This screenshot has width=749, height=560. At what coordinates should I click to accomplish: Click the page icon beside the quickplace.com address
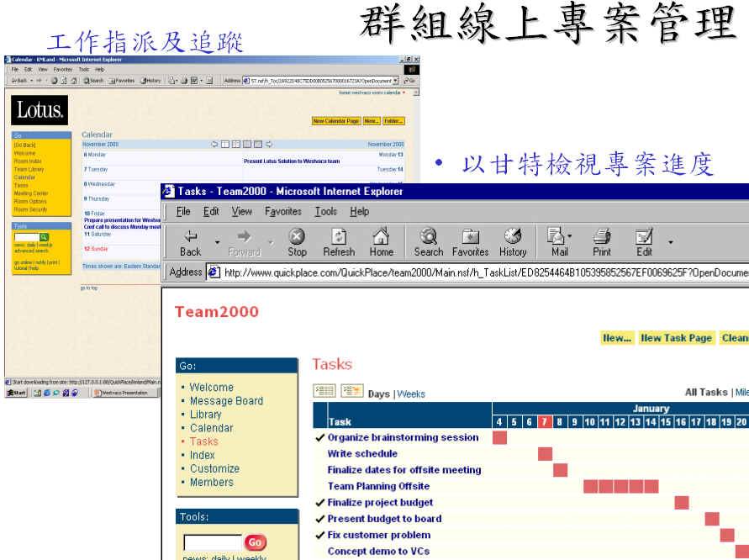[214, 272]
